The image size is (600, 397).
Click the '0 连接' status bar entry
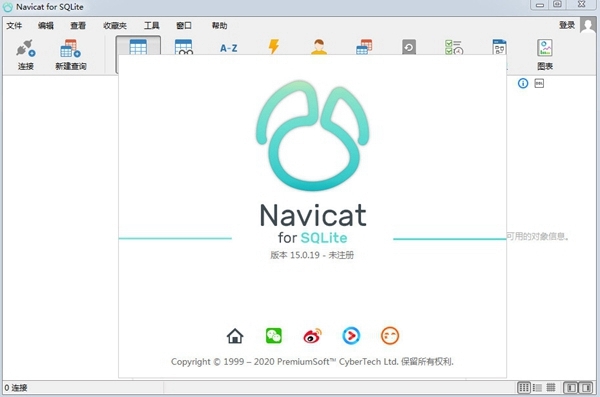(x=16, y=388)
